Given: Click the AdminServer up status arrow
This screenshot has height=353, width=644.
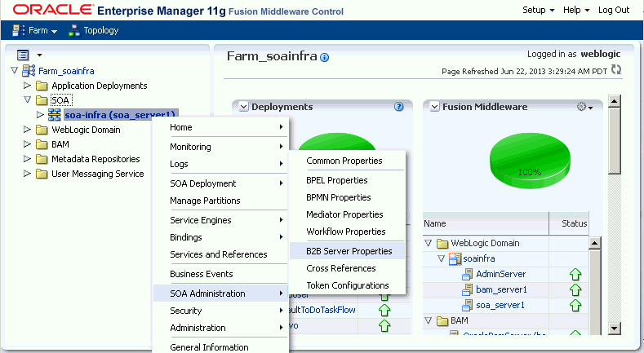Looking at the screenshot, I should (x=575, y=274).
